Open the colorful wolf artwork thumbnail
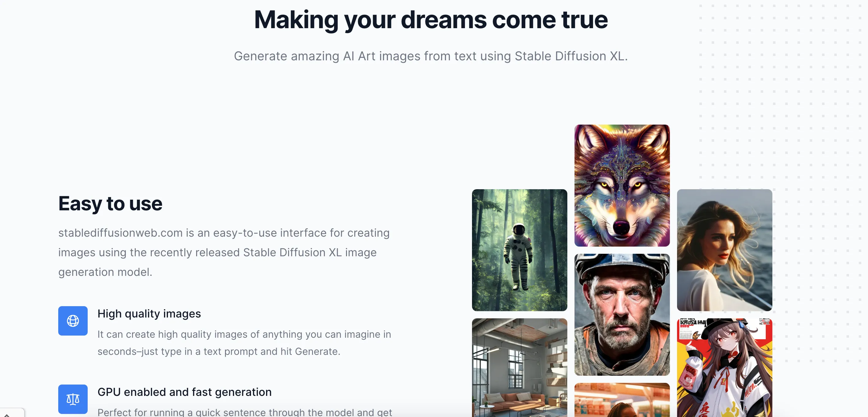The height and width of the screenshot is (417, 868). click(622, 186)
